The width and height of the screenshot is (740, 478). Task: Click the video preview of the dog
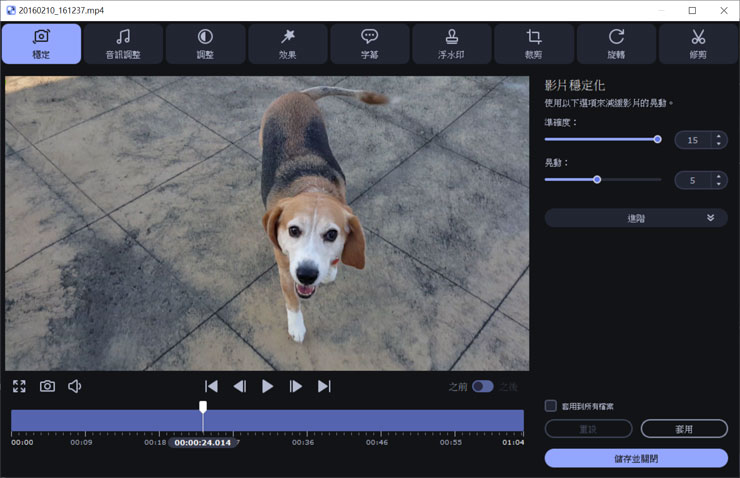point(267,223)
